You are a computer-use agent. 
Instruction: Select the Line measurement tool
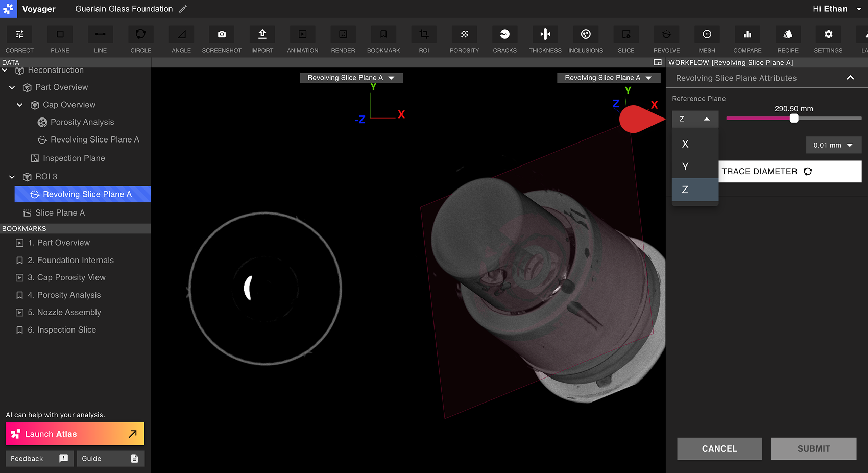click(100, 40)
